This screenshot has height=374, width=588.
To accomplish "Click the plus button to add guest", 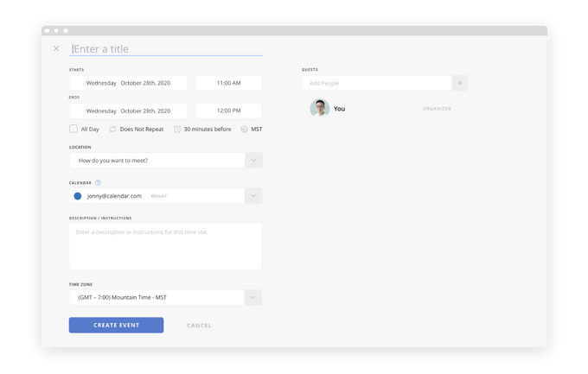I will (460, 83).
